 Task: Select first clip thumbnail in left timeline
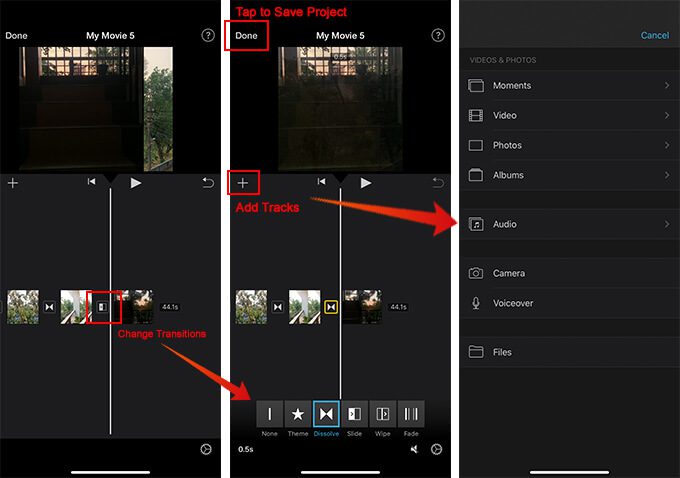[x=23, y=307]
